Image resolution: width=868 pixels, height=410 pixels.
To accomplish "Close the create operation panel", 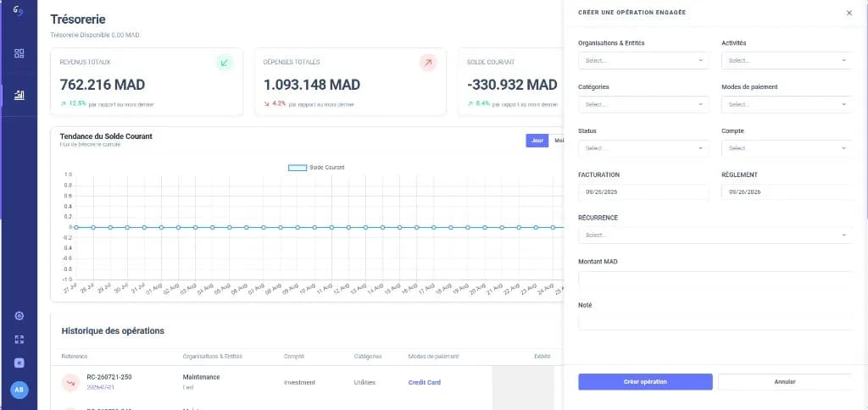I will 849,13.
